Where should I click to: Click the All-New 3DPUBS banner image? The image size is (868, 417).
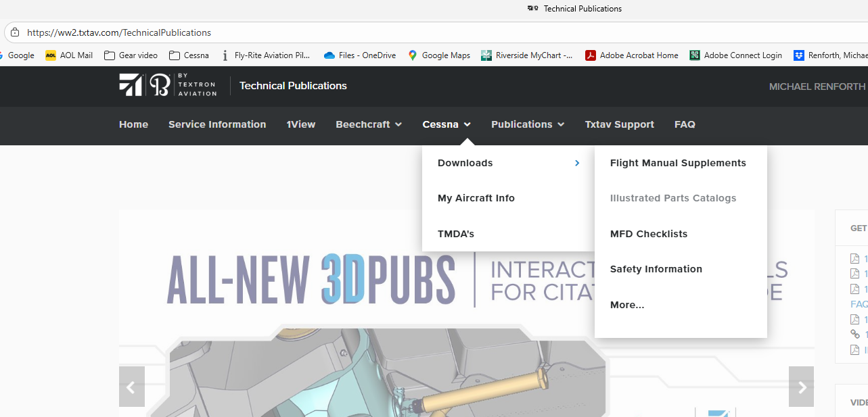coord(467,313)
